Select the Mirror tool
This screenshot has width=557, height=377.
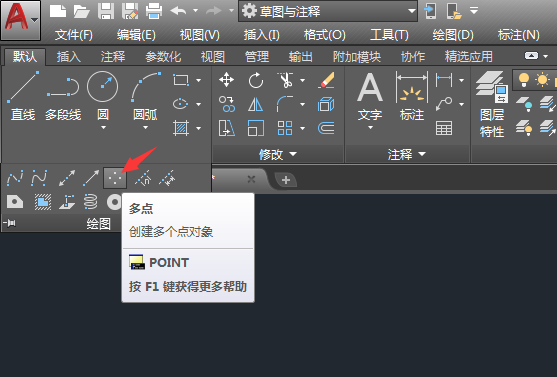click(x=256, y=104)
